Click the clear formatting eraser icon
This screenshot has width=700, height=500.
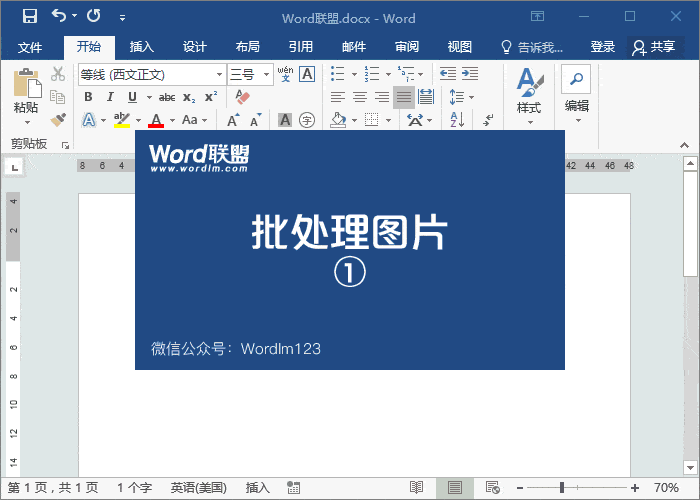point(242,97)
